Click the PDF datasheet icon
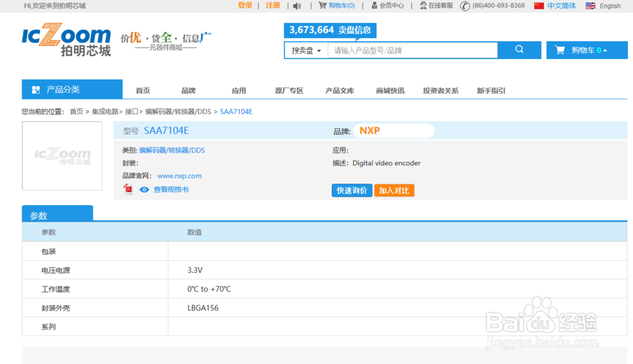This screenshot has width=633, height=364. (x=128, y=189)
